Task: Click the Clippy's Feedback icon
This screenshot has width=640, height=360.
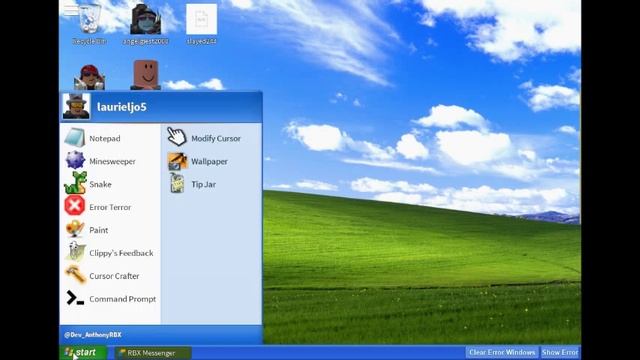Action: (x=76, y=251)
